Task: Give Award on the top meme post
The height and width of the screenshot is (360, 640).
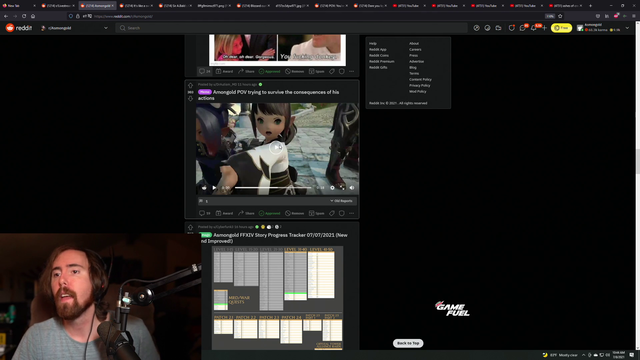Action: 224,71
